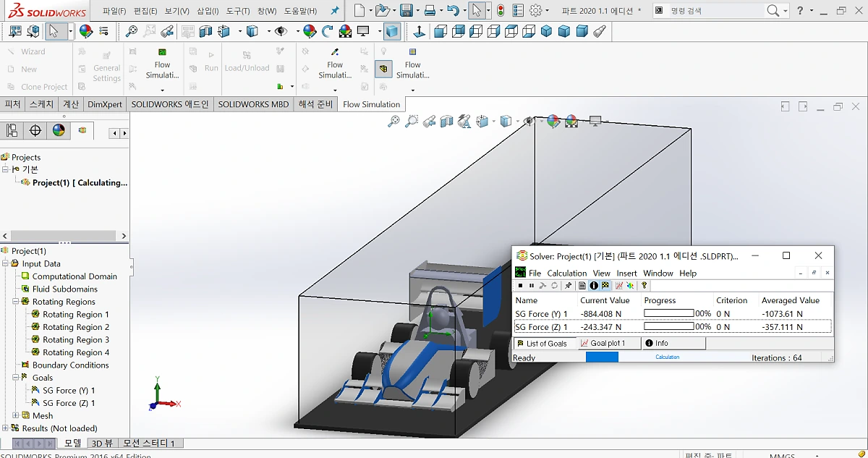The width and height of the screenshot is (868, 458).
Task: Click the Rotate view circular arrow icon
Action: click(328, 32)
